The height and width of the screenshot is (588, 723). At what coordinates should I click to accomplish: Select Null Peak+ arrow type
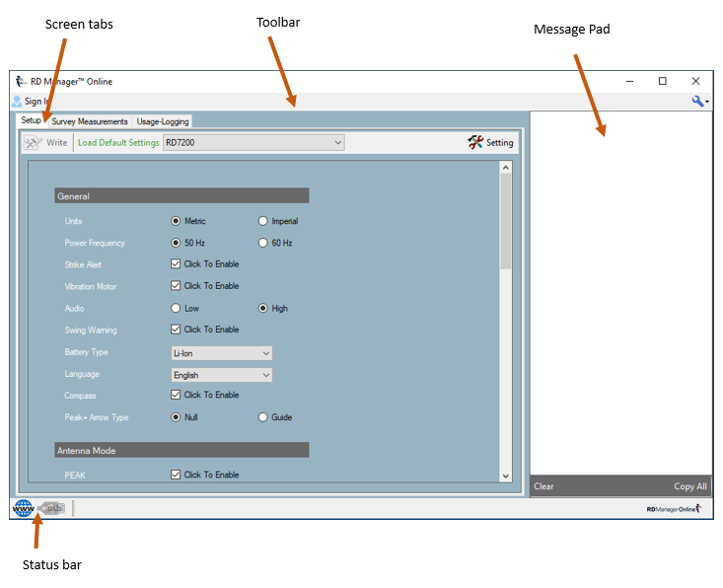[x=176, y=417]
